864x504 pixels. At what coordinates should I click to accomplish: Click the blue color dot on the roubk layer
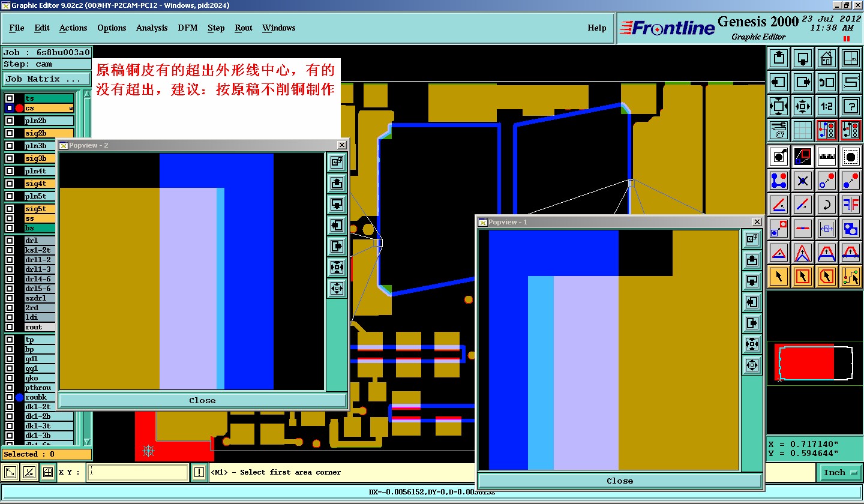pyautogui.click(x=19, y=397)
